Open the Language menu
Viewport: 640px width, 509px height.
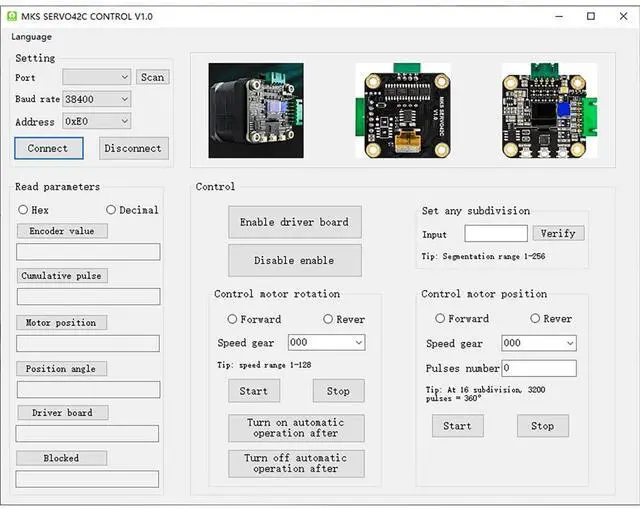32,37
